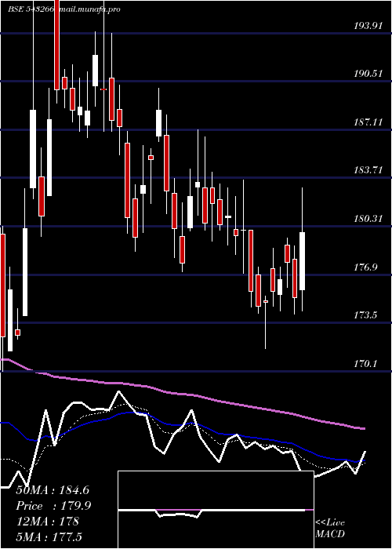The height and width of the screenshot is (549, 392).
Task: Click the 183.71 price level label
Action: click(368, 170)
